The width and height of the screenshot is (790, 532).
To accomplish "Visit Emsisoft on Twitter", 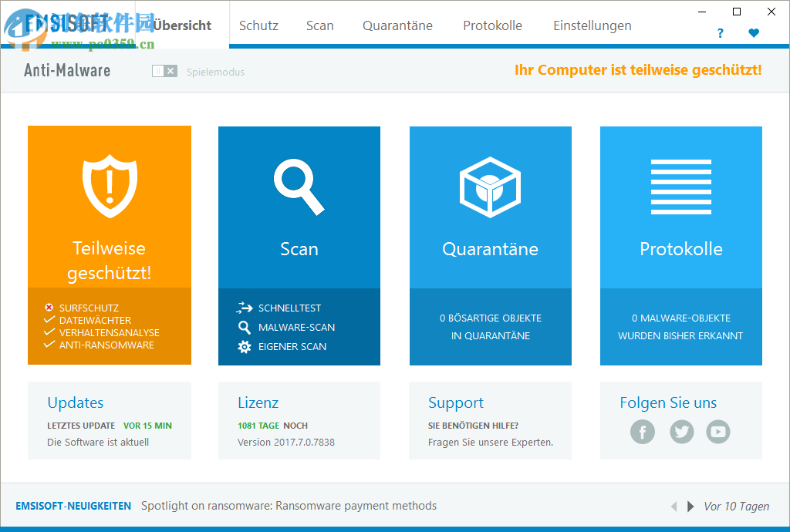I will pos(681,432).
